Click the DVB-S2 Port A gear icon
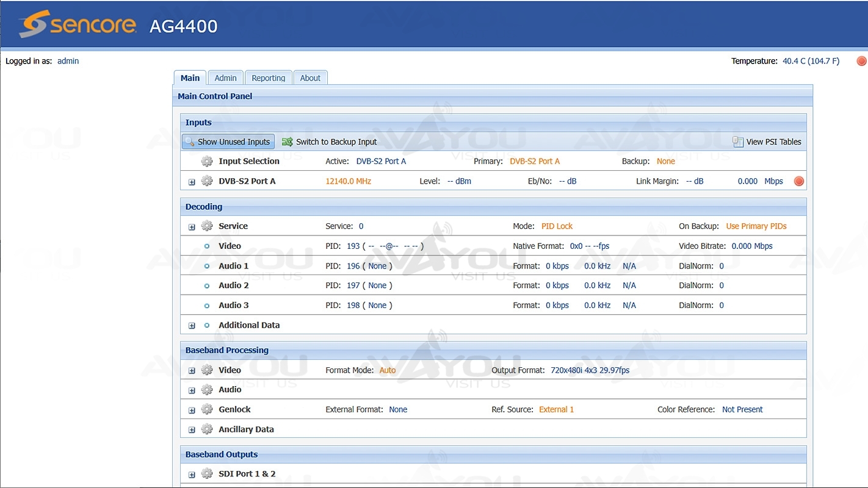This screenshot has width=868, height=488. pyautogui.click(x=207, y=181)
